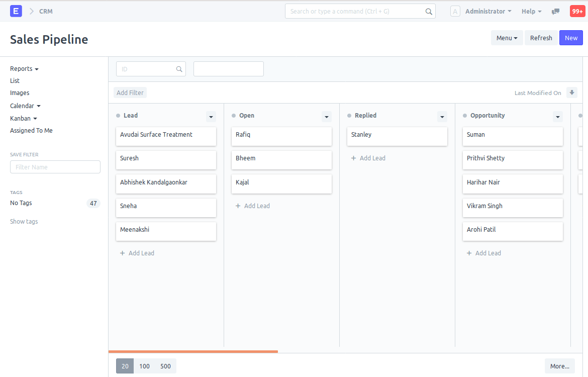Click the Administrator avatar icon

(455, 12)
